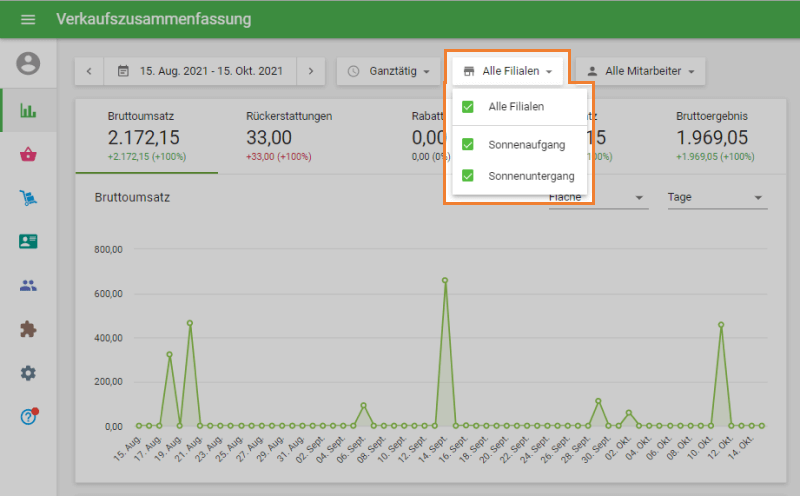Select the reports bar chart icon

[x=28, y=110]
